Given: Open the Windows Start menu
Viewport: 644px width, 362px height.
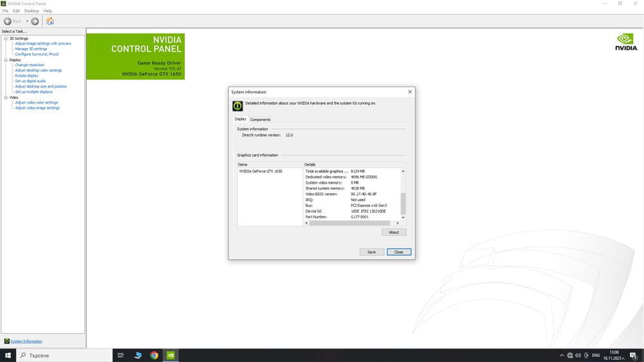Looking at the screenshot, I should 8,356.
